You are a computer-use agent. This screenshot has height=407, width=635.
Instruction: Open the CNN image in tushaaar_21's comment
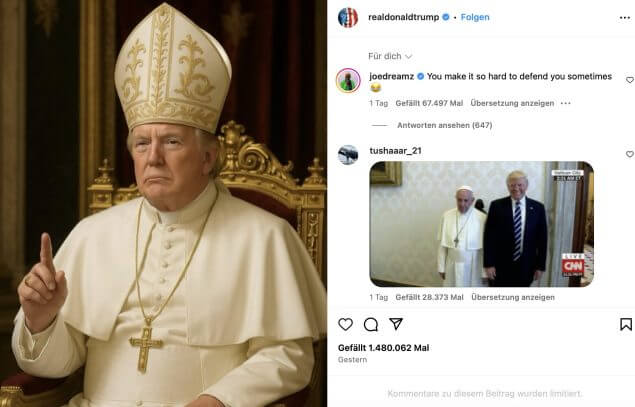[x=481, y=224]
